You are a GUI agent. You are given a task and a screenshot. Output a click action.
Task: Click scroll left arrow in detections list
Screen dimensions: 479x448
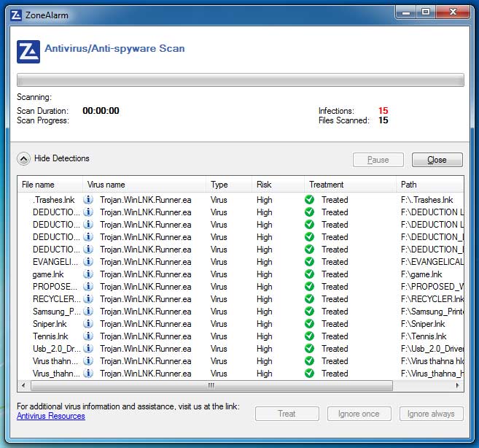pyautogui.click(x=23, y=385)
